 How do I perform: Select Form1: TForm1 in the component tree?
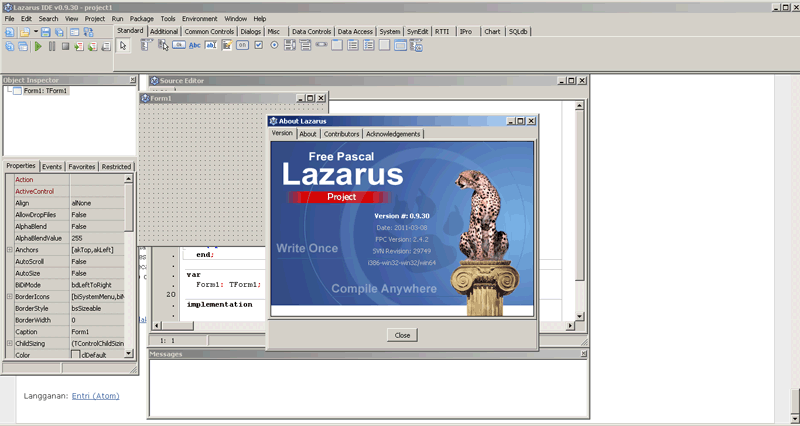tap(45, 91)
